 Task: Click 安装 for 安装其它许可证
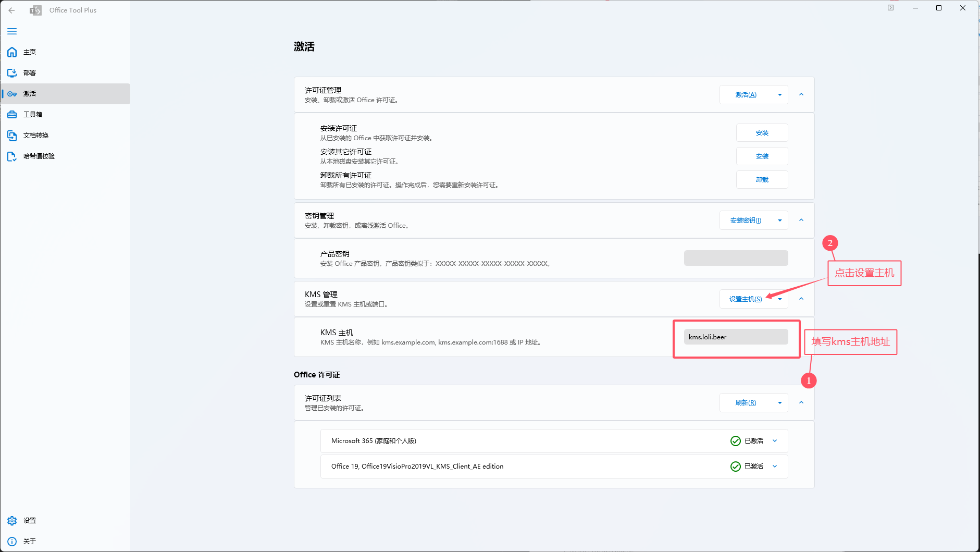(x=762, y=156)
